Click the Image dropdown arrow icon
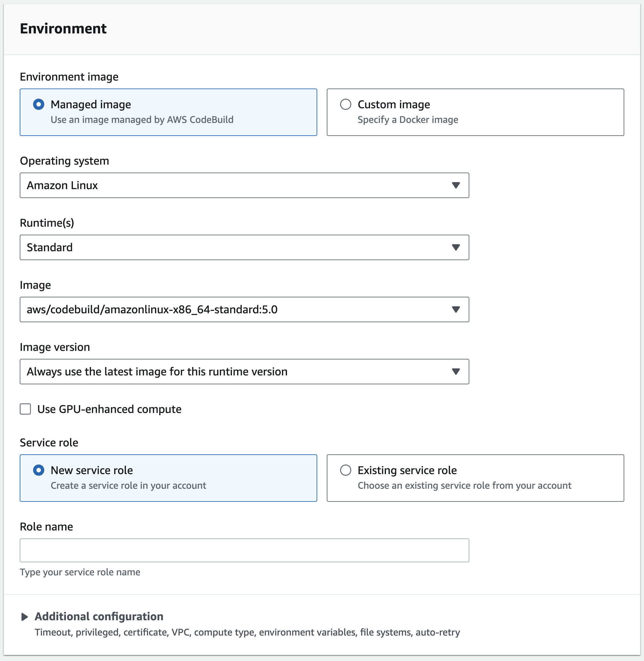The width and height of the screenshot is (644, 661). click(456, 310)
